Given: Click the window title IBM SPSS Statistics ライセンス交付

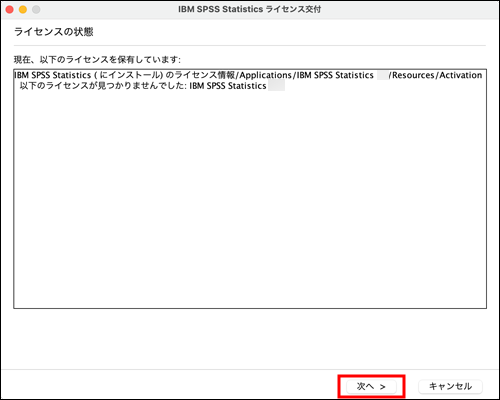Looking at the screenshot, I should [x=249, y=9].
